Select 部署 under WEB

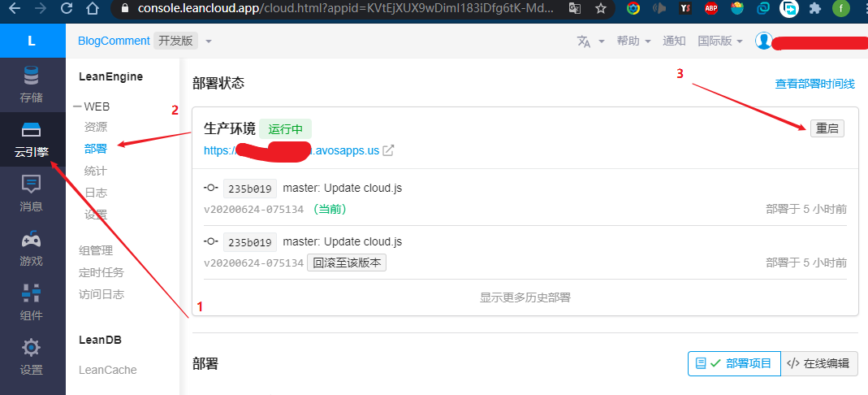96,149
